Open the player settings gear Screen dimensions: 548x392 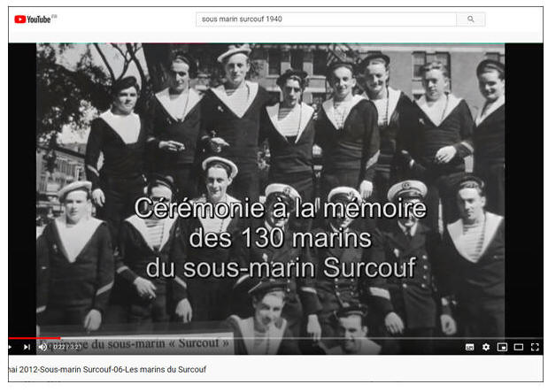tap(485, 347)
